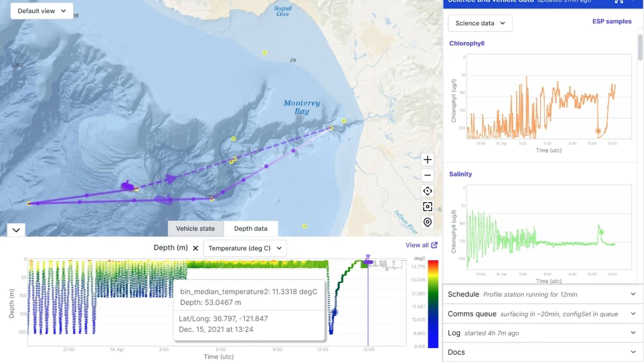Zoom in on the map

pos(427,160)
